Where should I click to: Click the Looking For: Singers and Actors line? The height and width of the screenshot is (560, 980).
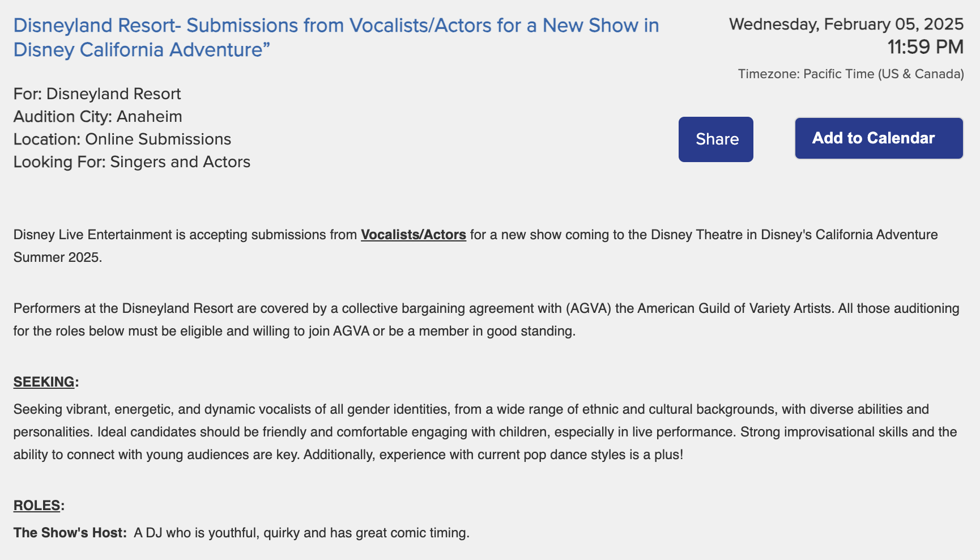click(132, 162)
